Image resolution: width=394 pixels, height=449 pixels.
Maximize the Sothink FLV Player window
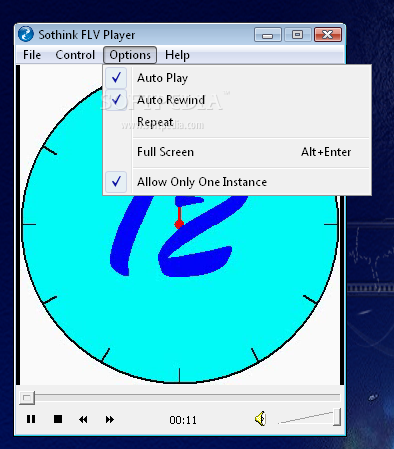[x=298, y=35]
